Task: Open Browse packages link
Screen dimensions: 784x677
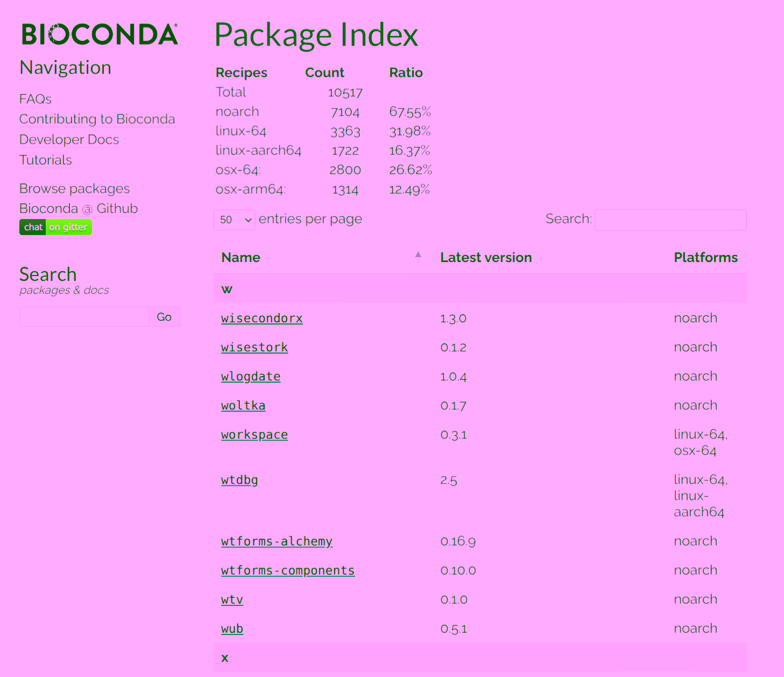Action: [75, 188]
